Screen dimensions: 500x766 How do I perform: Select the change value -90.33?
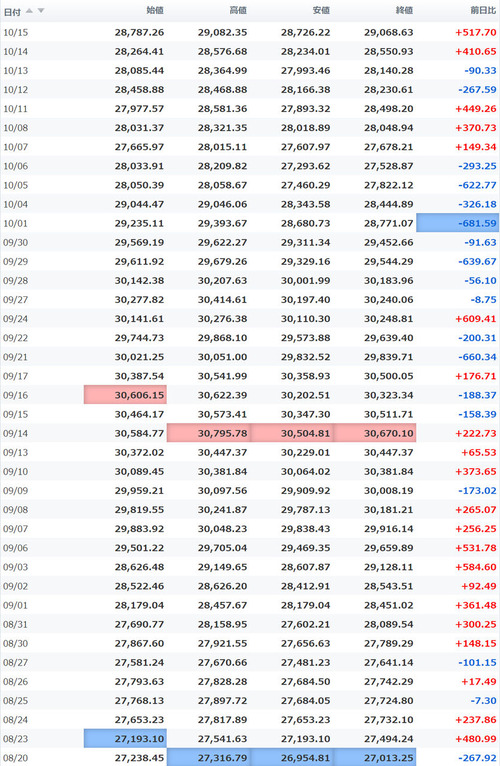click(x=480, y=71)
